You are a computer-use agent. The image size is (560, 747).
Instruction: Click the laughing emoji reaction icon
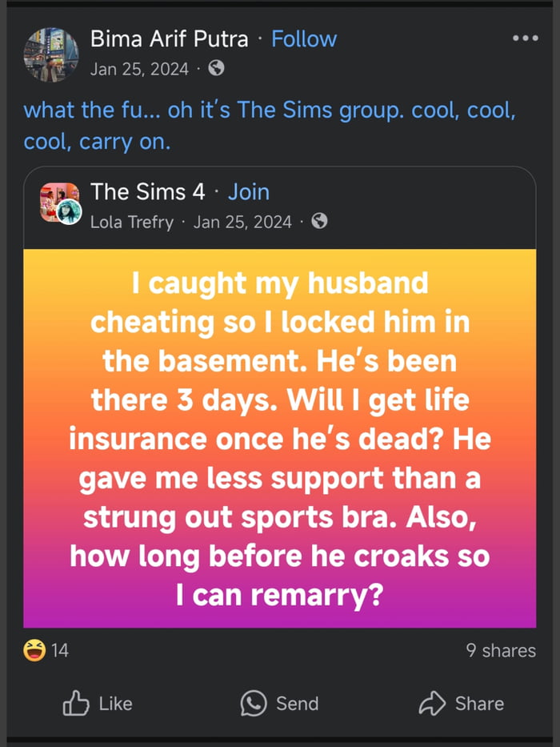point(33,650)
